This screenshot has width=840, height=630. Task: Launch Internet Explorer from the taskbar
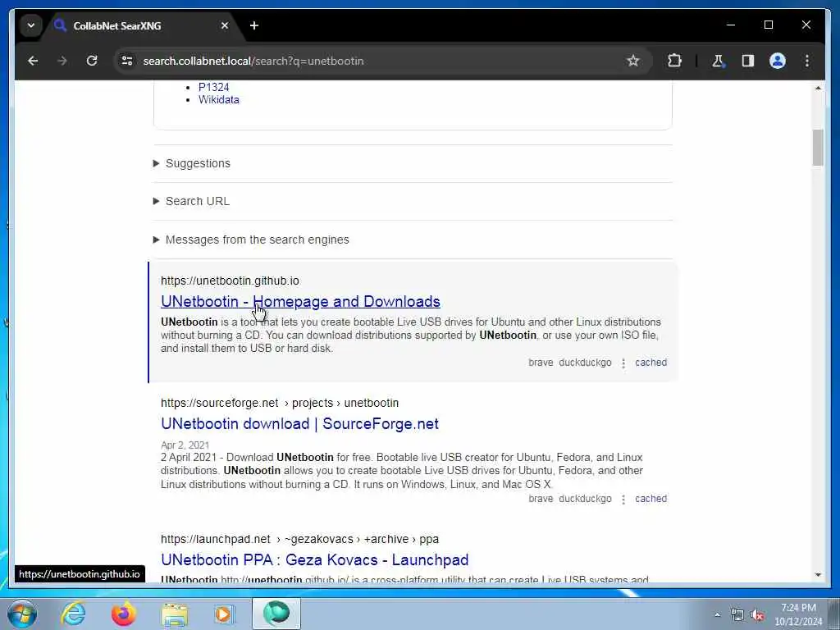click(x=73, y=614)
